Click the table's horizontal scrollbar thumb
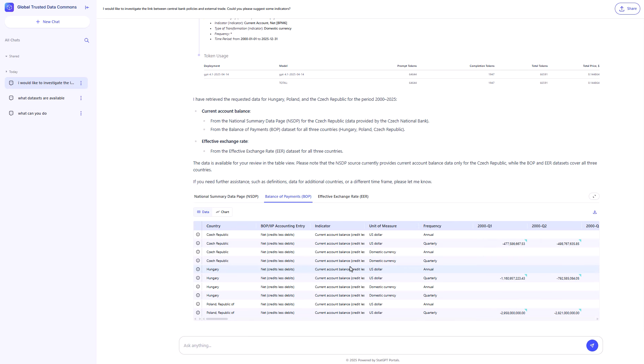644x364 pixels. click(x=217, y=319)
